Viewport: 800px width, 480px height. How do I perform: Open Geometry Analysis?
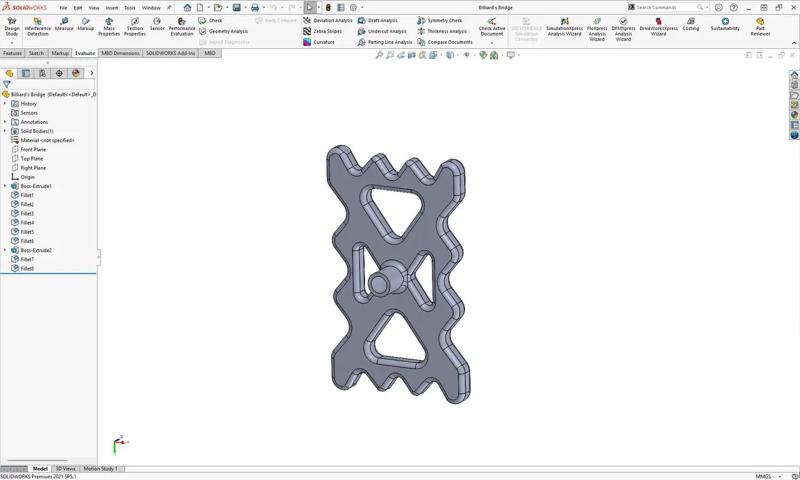click(223, 31)
